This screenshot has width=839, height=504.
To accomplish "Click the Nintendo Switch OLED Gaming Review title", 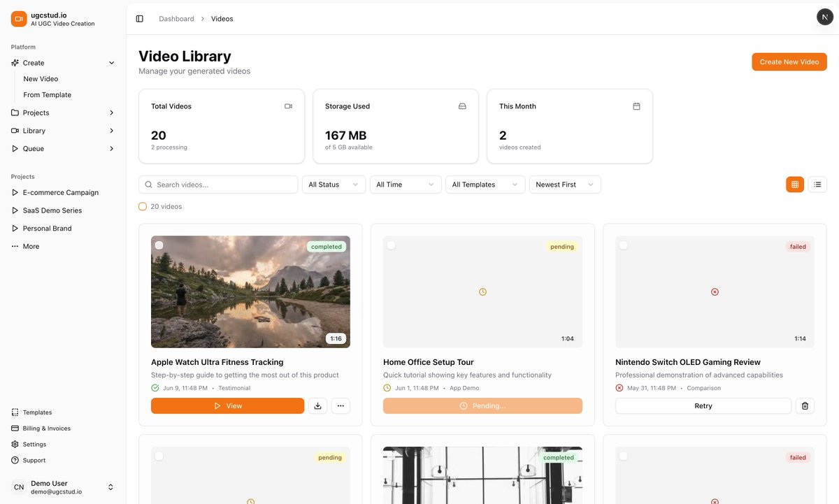I will point(688,362).
